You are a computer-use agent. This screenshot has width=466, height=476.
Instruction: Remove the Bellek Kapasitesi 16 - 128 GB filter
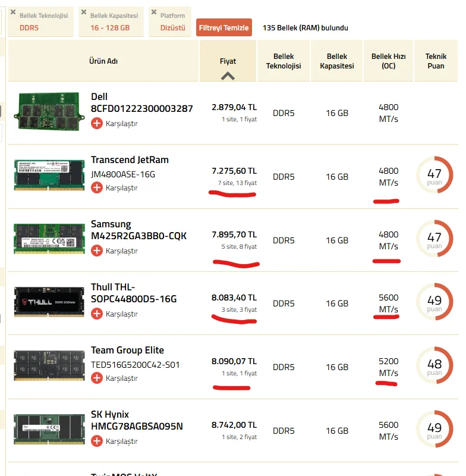point(84,12)
